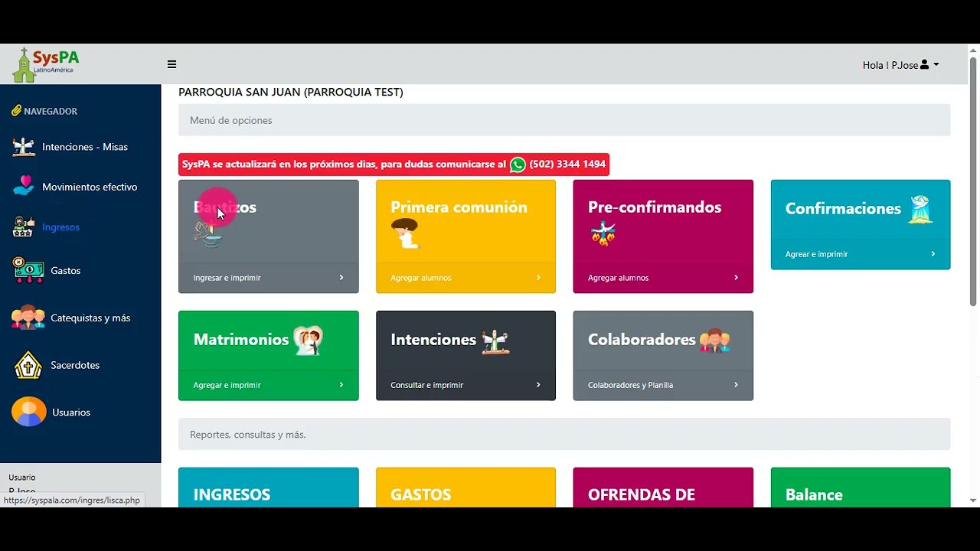Select Gastos in the navigator
This screenshot has width=980, height=551.
pos(65,270)
